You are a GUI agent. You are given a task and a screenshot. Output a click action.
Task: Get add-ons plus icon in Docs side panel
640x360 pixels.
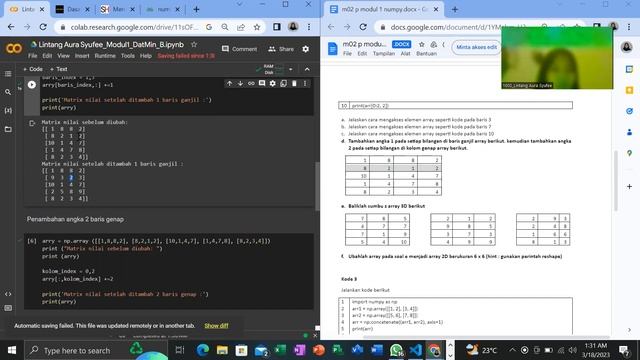(x=629, y=187)
